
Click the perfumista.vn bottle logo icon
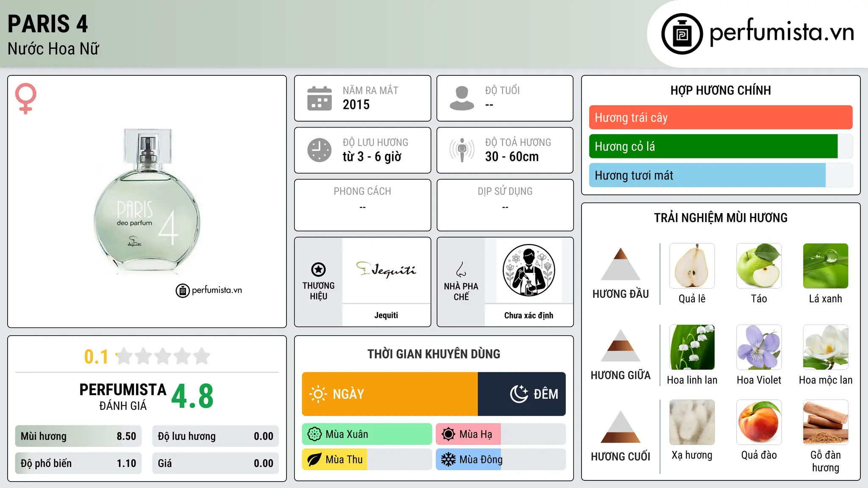coord(682,34)
